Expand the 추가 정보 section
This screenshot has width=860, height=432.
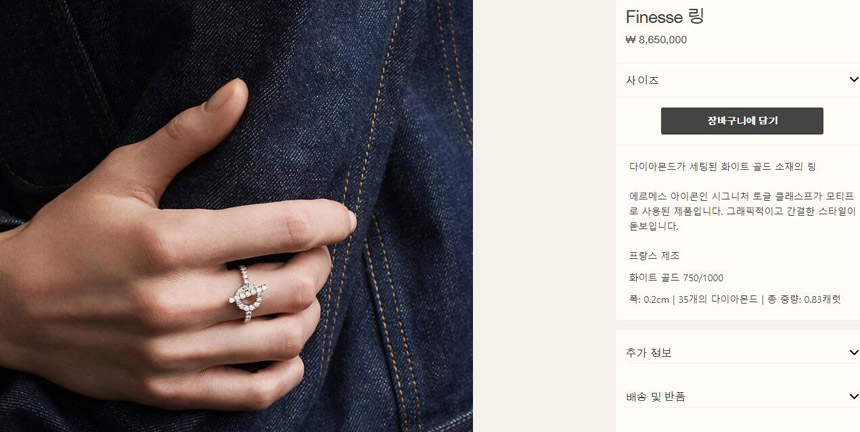coord(738,353)
